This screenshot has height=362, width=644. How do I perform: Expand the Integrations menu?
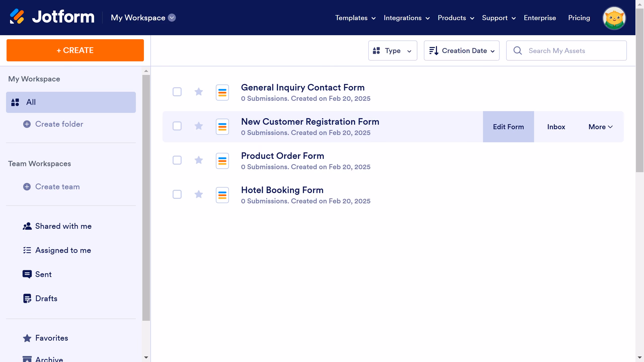pos(407,18)
